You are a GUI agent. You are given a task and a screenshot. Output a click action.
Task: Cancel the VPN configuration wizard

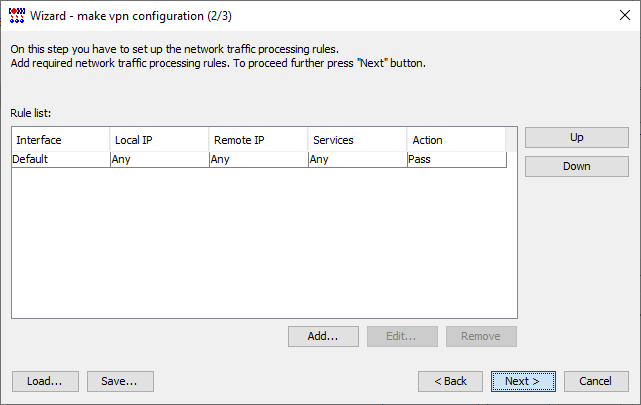(596, 381)
